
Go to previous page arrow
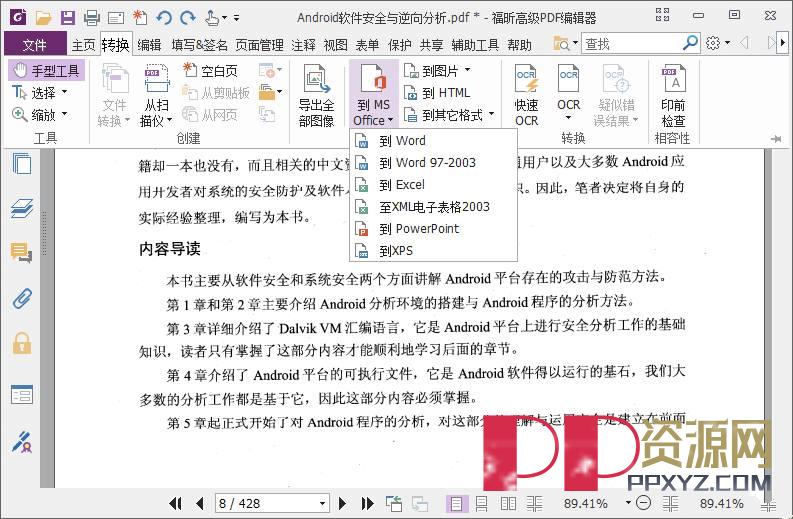200,503
